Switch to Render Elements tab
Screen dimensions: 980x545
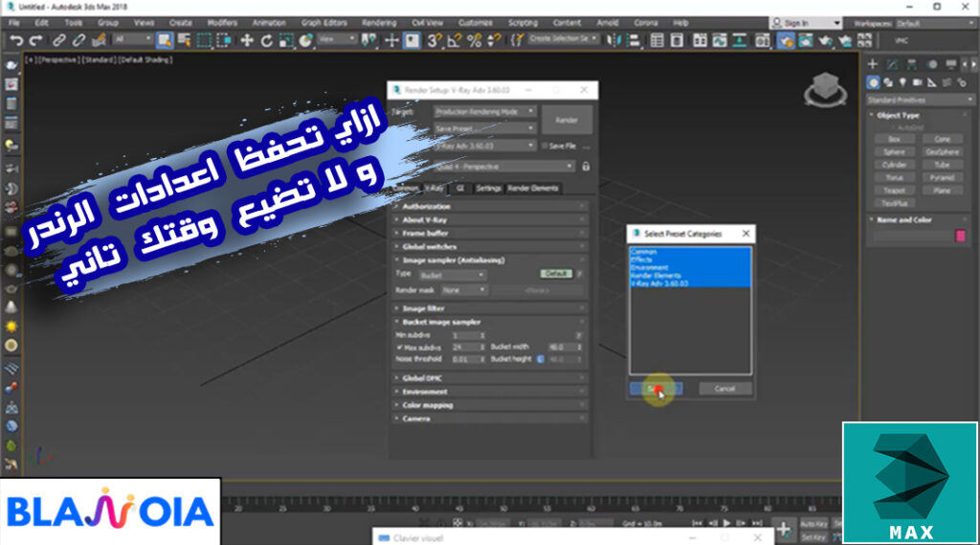click(x=533, y=189)
